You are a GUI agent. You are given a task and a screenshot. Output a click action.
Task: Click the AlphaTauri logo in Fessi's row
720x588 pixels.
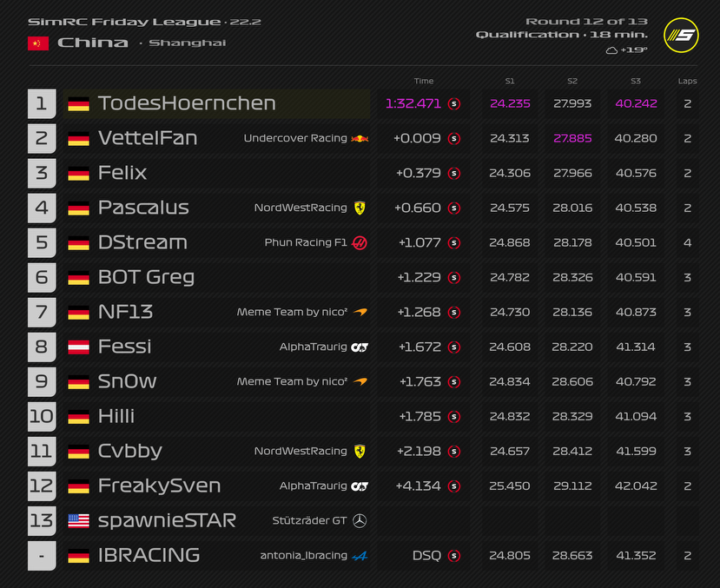360,347
